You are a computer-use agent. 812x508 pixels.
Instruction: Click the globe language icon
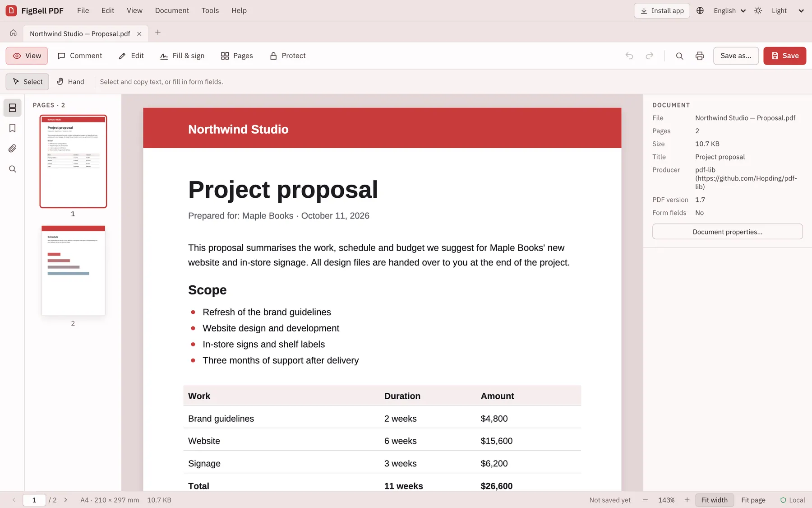coord(700,10)
